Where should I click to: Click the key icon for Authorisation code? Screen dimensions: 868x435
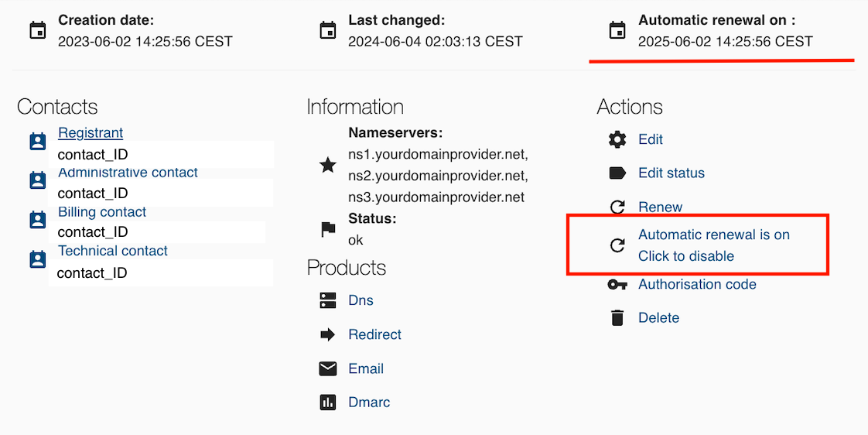click(x=617, y=284)
